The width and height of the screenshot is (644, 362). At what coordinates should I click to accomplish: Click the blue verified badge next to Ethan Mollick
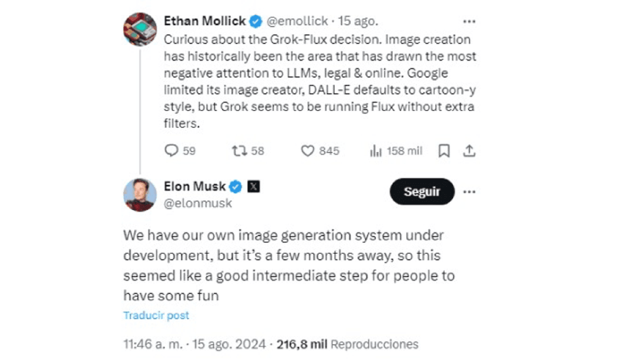[256, 21]
